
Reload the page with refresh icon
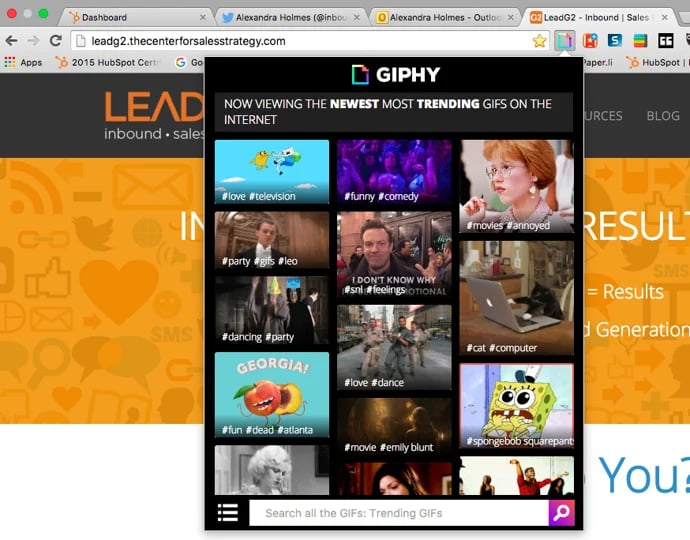coord(56,41)
